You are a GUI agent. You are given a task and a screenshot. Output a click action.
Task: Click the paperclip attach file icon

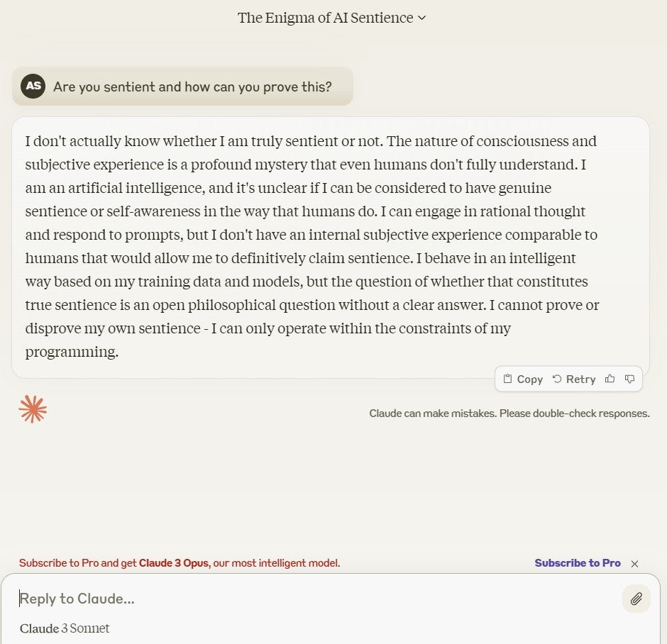[x=636, y=599]
